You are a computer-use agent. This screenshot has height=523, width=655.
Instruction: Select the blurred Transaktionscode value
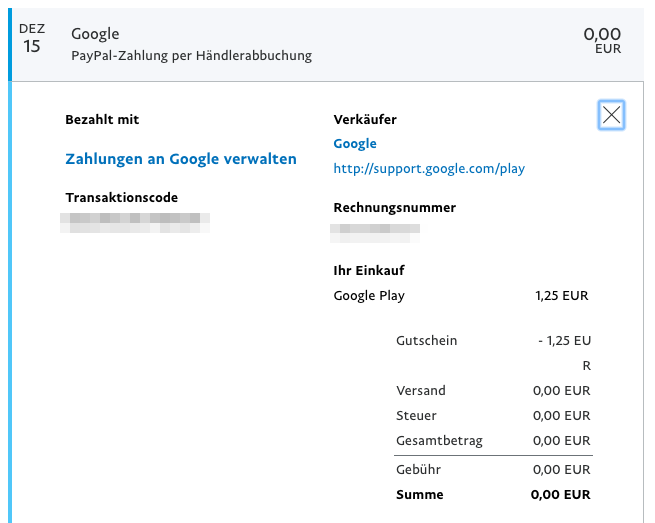(x=136, y=220)
